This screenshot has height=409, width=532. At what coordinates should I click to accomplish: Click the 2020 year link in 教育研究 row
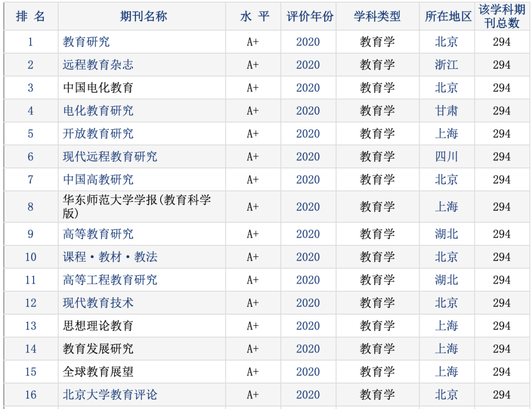[x=308, y=42]
